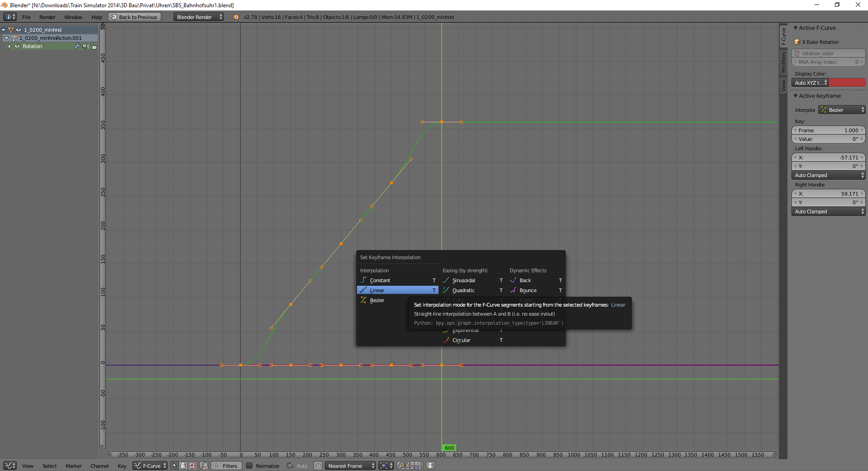Viewport: 868px width, 471px height.
Task: Click the magnifier search icon in bottom toolbar
Action: [204, 466]
